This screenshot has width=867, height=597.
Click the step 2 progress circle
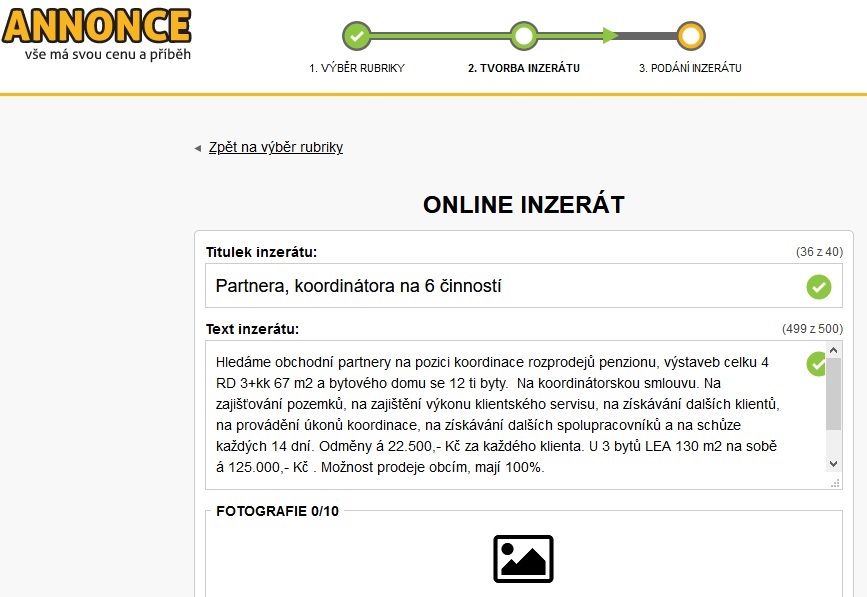pos(523,36)
